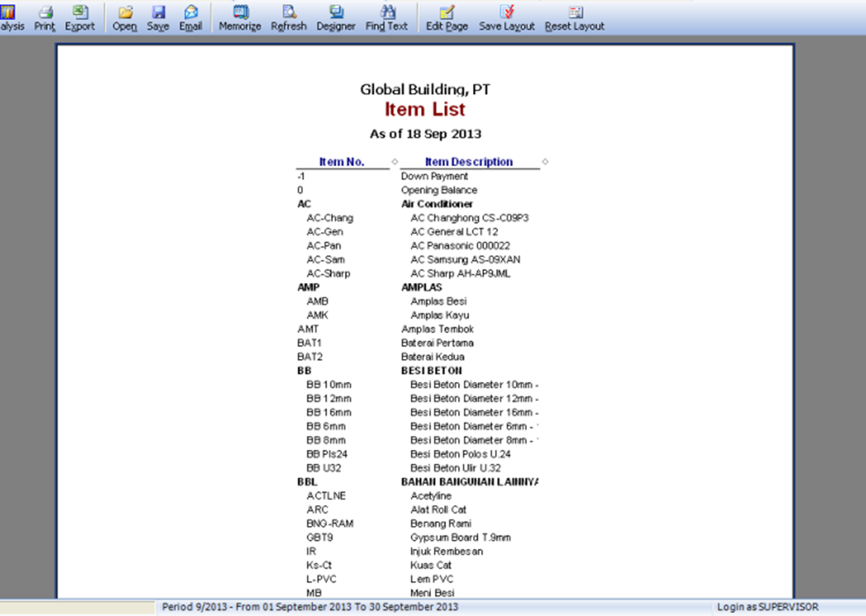The image size is (866, 616).
Task: Select item BB 6mm
Action: tap(326, 426)
